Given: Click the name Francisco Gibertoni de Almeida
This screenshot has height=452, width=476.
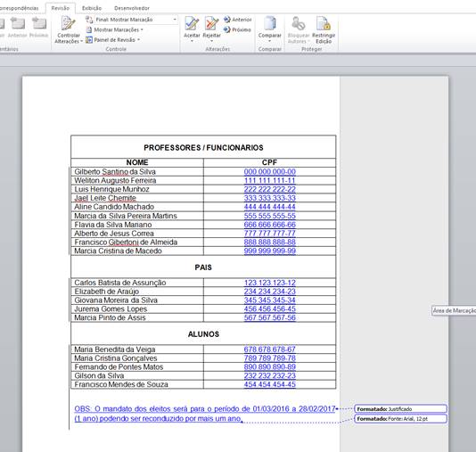Looking at the screenshot, I should click(126, 242).
